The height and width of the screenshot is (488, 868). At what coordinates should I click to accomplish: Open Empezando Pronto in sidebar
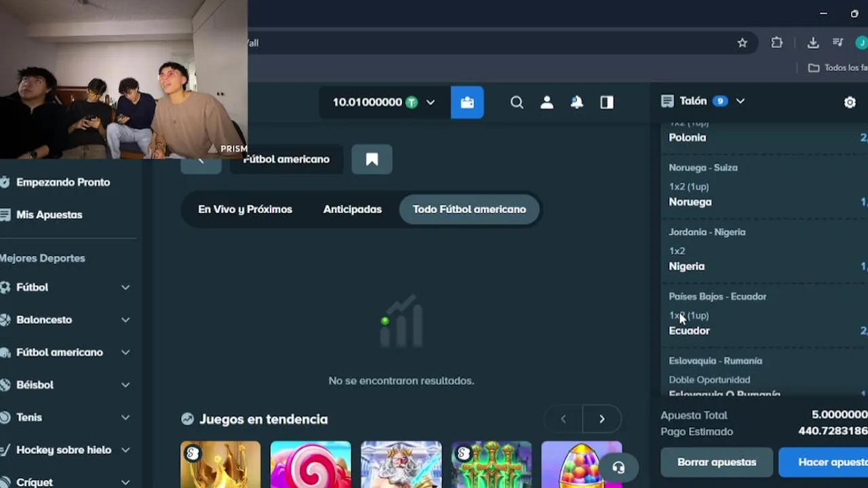pyautogui.click(x=62, y=182)
